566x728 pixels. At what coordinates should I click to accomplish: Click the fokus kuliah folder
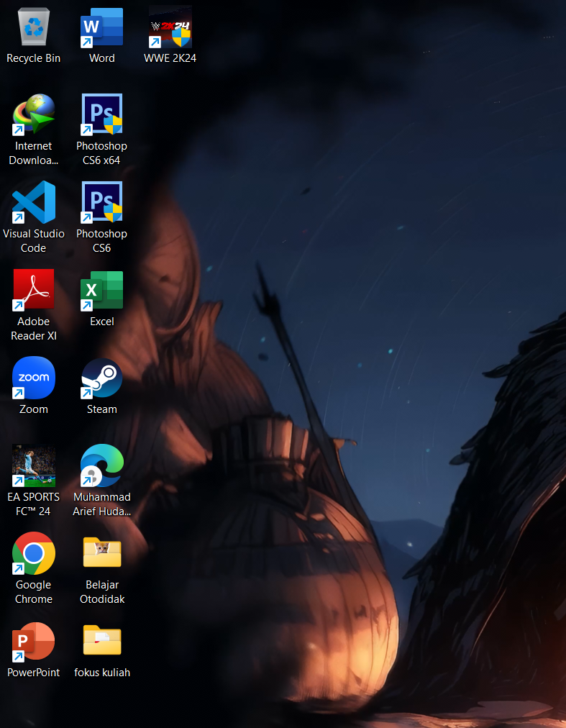pos(101,641)
